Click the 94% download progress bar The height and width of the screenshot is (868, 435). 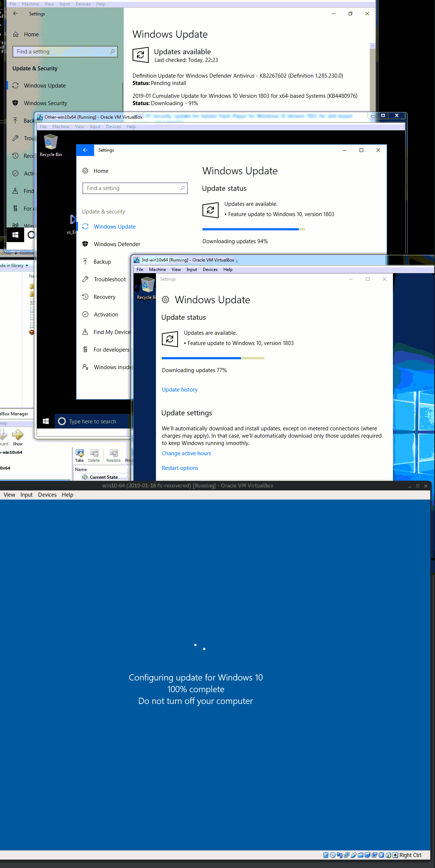[x=253, y=229]
